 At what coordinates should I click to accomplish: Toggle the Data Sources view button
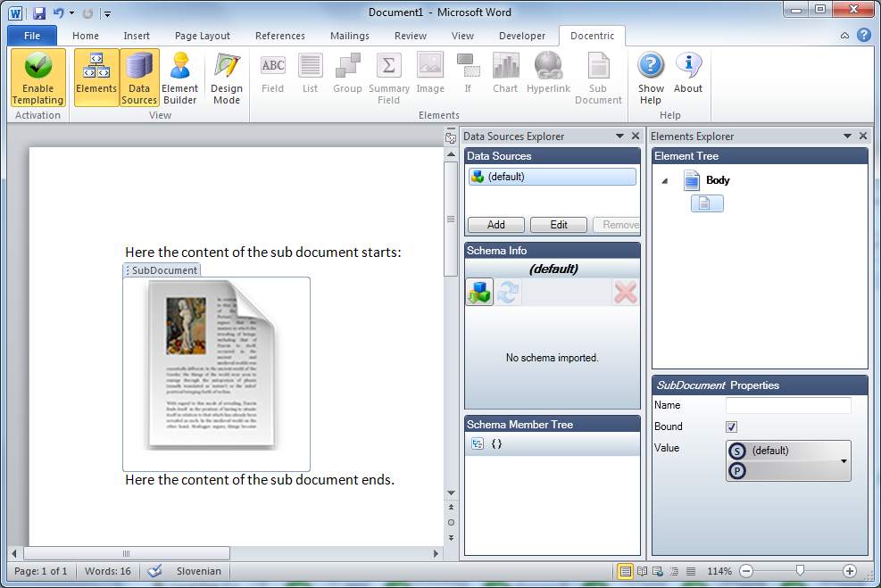(139, 78)
